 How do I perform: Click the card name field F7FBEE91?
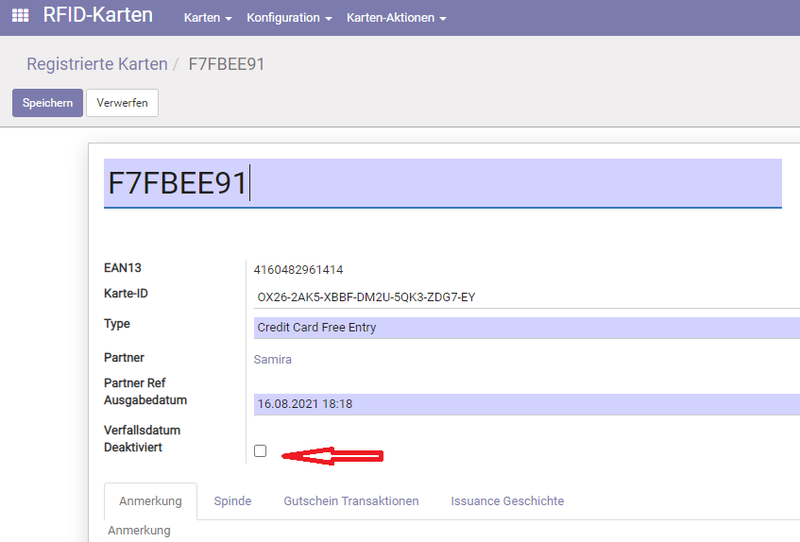point(442,184)
